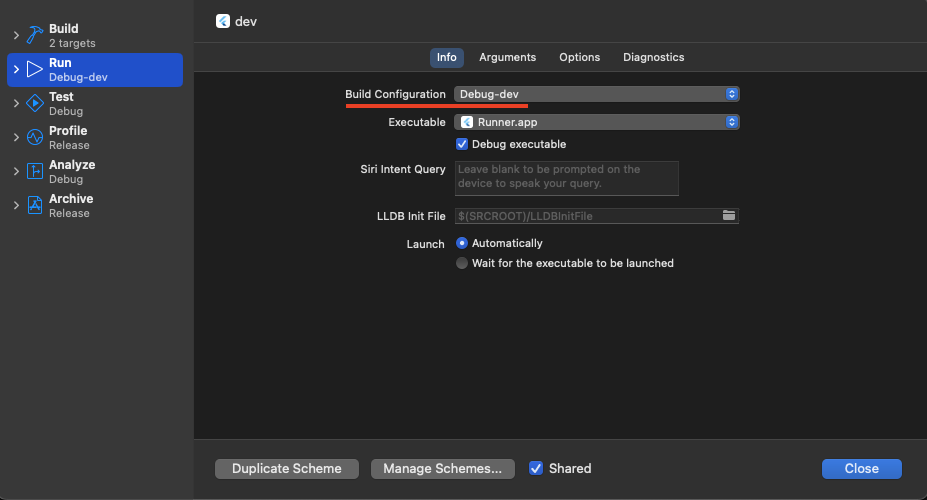This screenshot has height=500, width=927.
Task: Click the Flutter icon beside dev title
Action: point(223,21)
